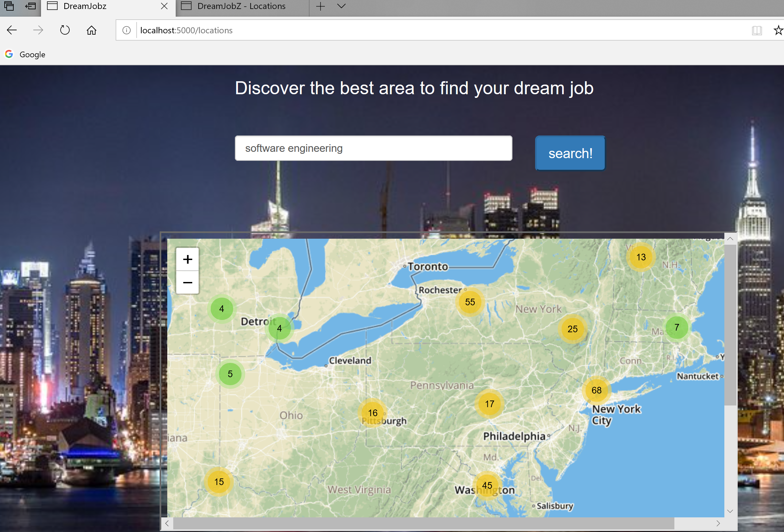Screen dimensions: 784x532
Task: Click the set tabs aside icon
Action: 30,6
